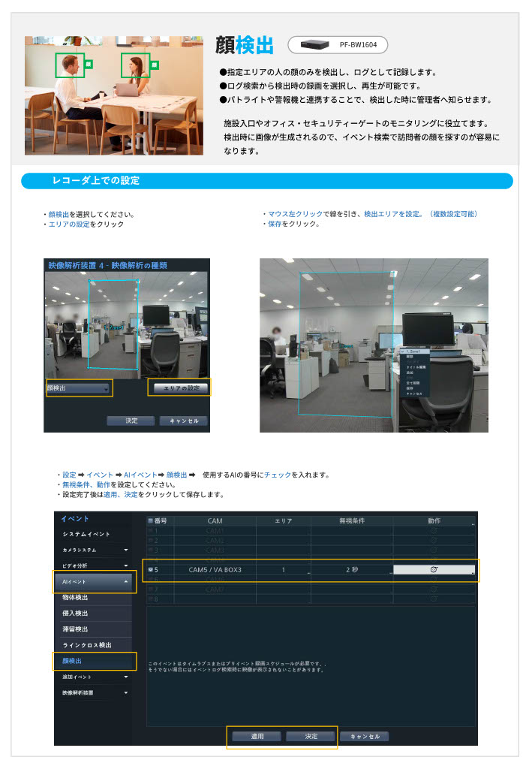The image size is (532, 769).
Task: Click the エリアの設定 button
Action: 178,388
